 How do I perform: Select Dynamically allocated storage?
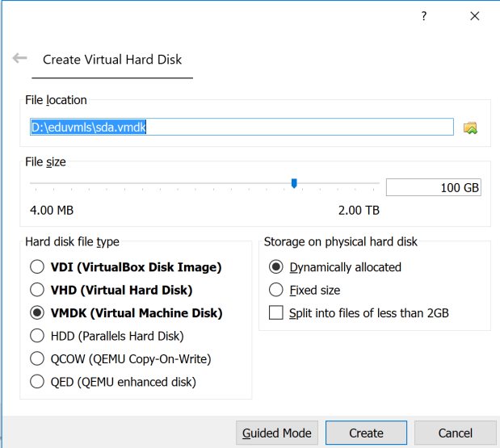(x=276, y=267)
